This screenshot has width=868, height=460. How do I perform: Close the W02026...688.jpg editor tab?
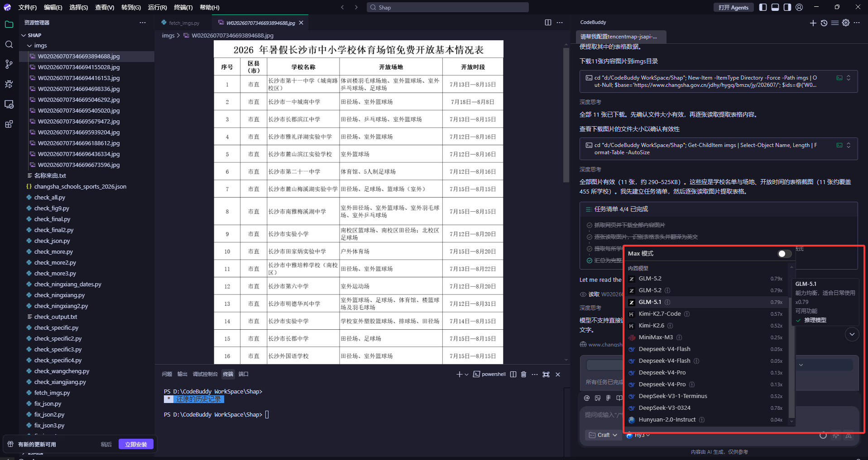301,23
